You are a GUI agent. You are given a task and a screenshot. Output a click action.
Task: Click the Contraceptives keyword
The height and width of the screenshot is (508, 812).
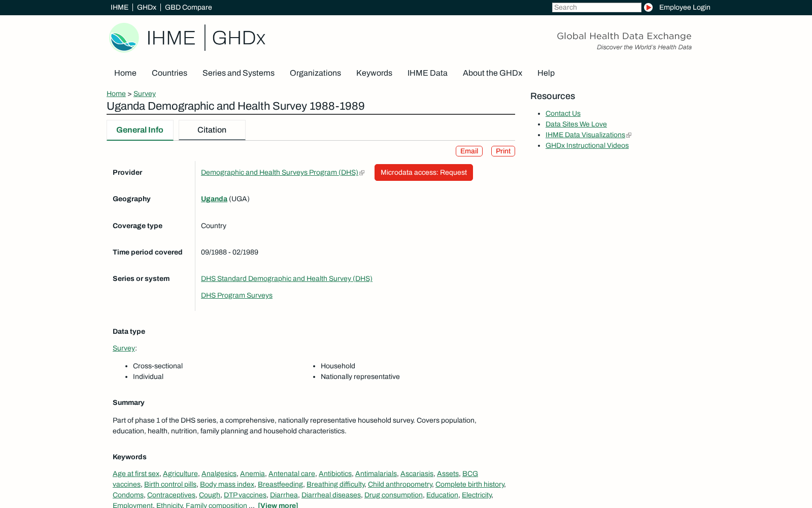(171, 495)
